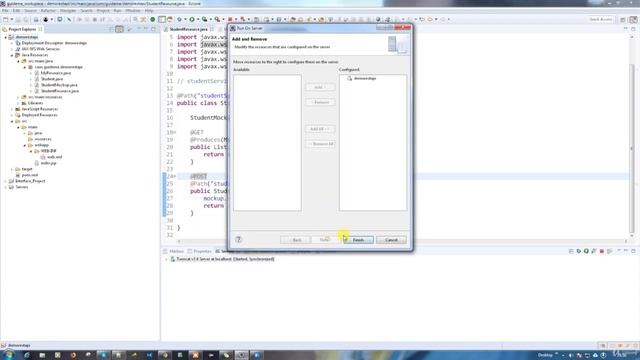Screen dimensions: 640x360
Task: Click the Debug toolbar icon
Action: 179,19
